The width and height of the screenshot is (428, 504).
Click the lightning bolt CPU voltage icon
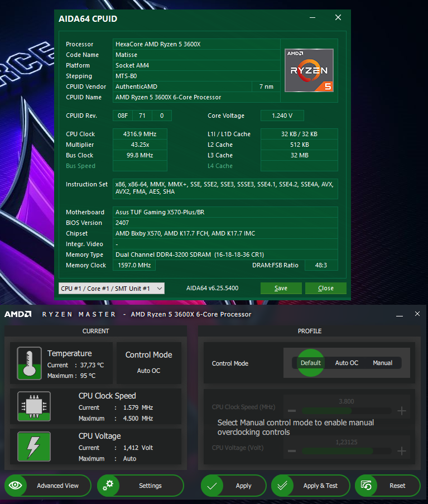coord(34,447)
